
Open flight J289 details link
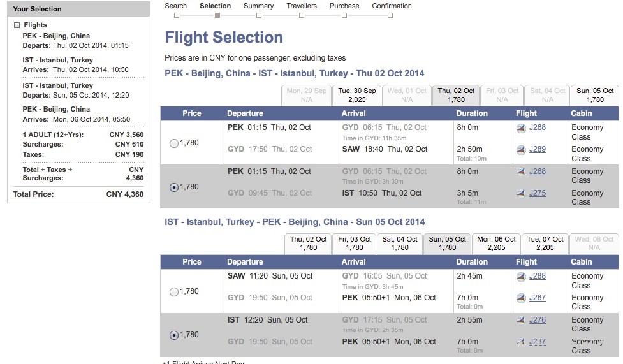(538, 149)
